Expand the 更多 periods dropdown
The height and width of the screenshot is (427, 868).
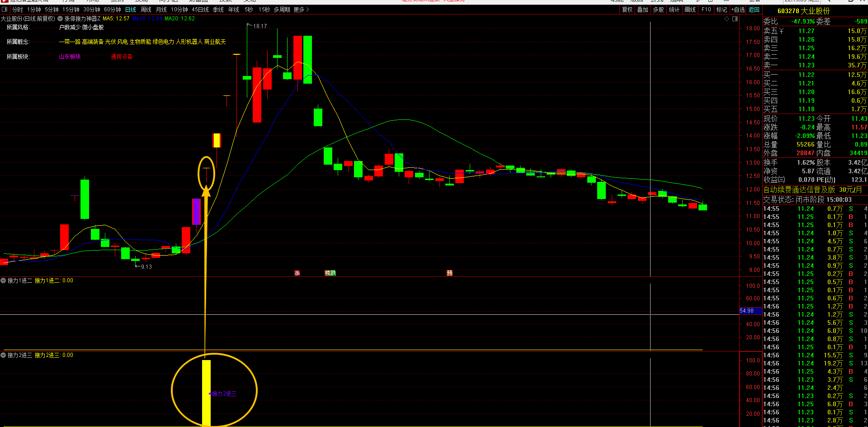pyautogui.click(x=301, y=9)
